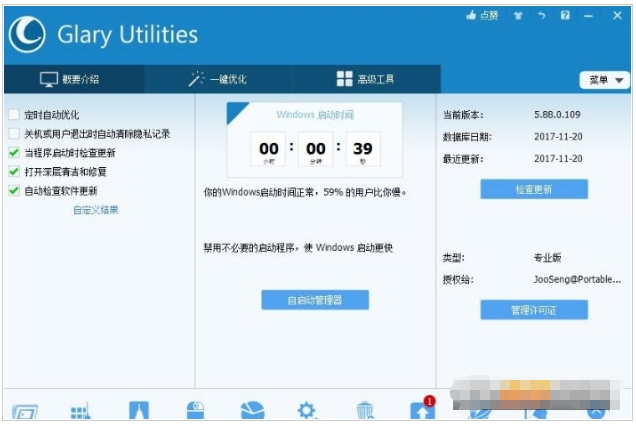Toggle 打开深层清洁和修复 checkbox
This screenshot has width=636, height=424.
[14, 172]
